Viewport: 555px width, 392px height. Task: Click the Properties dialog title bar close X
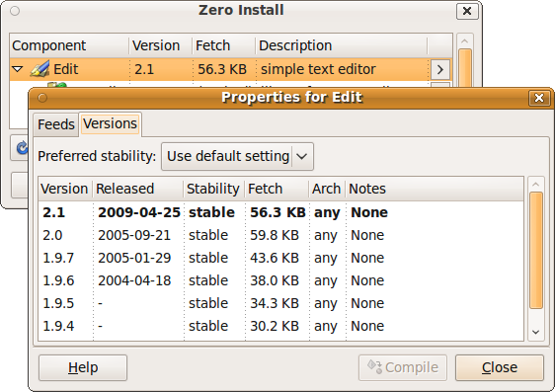pos(539,98)
